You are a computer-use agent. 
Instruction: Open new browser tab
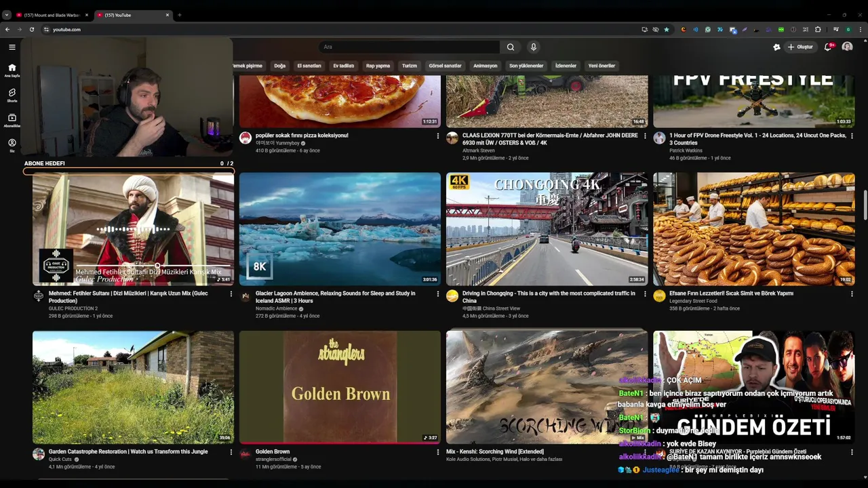[x=179, y=15]
